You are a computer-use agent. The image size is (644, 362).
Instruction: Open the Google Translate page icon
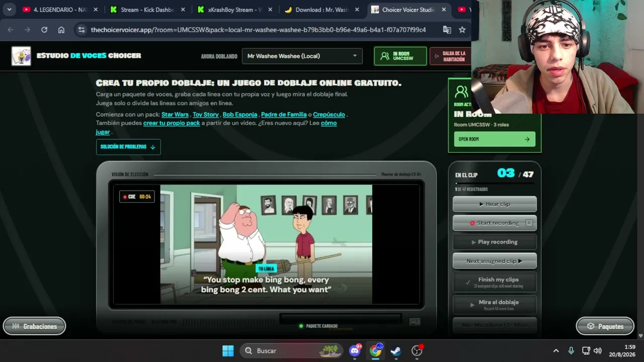[447, 30]
